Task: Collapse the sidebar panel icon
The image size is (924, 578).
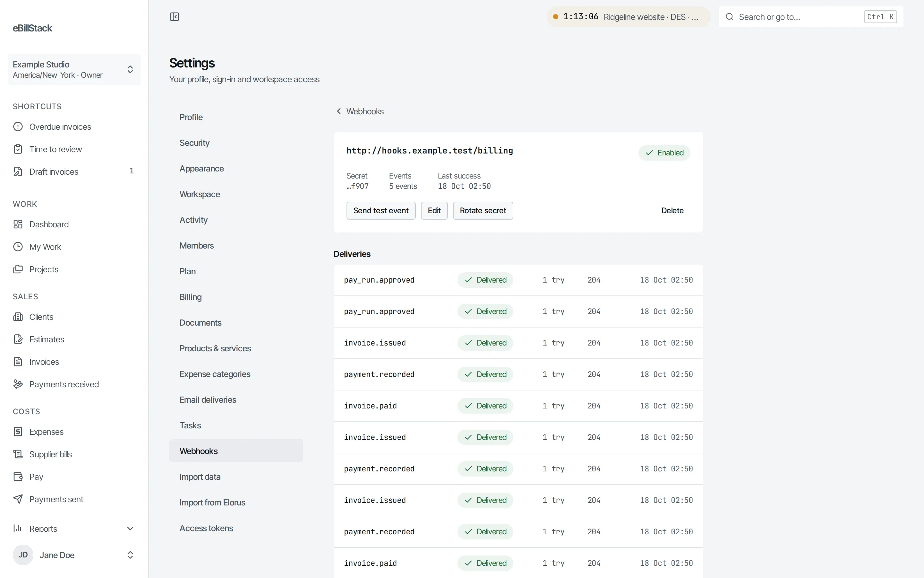Action: point(175,17)
